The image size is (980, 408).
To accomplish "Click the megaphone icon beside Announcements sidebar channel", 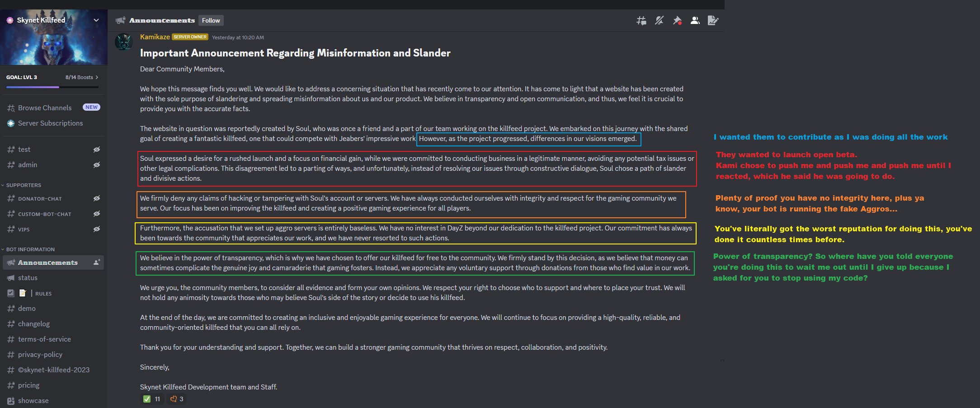I will pyautogui.click(x=11, y=263).
